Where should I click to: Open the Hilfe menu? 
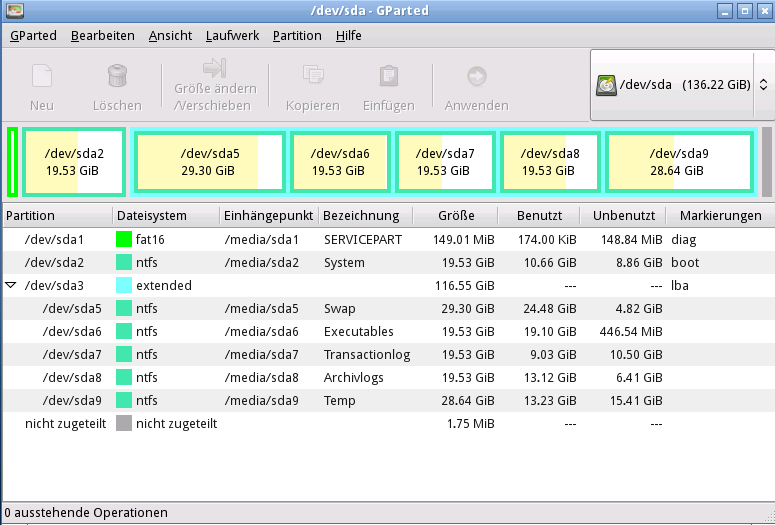pos(348,36)
